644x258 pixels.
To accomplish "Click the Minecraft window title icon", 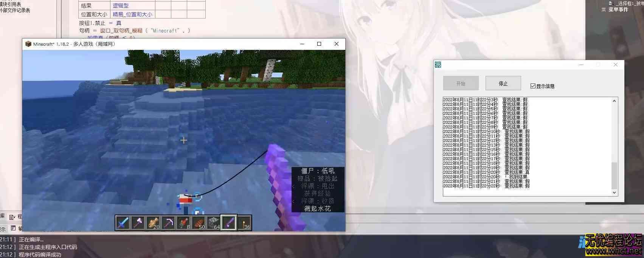I will click(28, 44).
